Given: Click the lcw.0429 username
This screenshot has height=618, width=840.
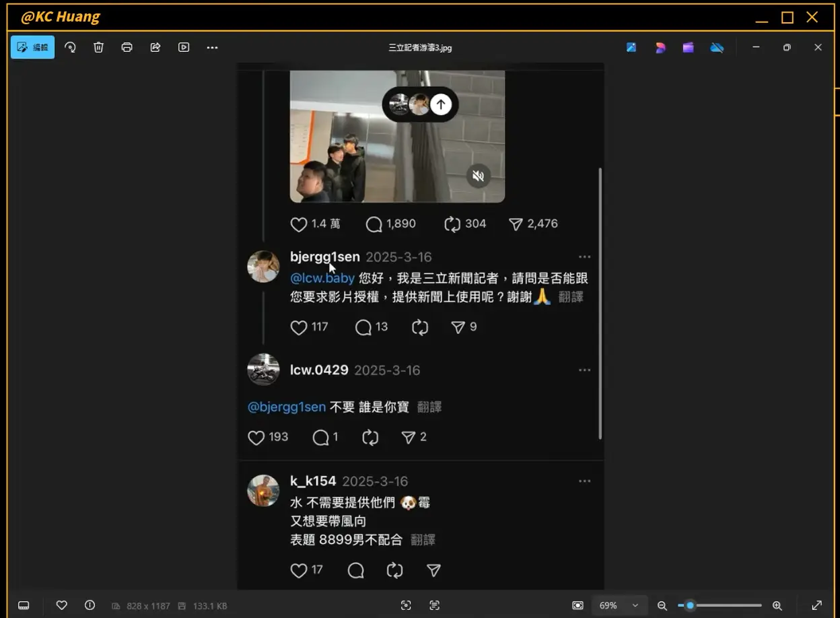Looking at the screenshot, I should (x=319, y=370).
